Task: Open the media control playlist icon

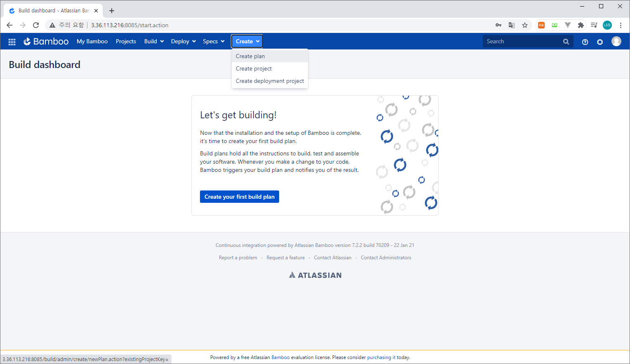Action: pyautogui.click(x=594, y=25)
